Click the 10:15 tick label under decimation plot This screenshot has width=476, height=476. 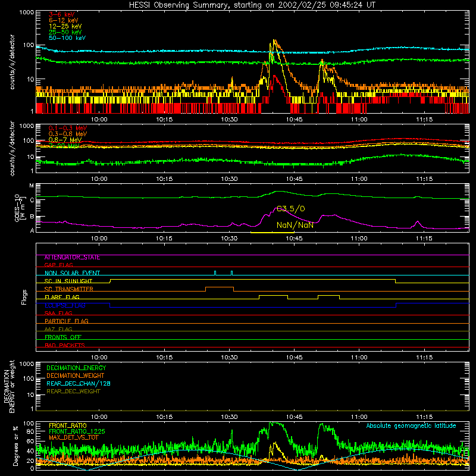point(164,417)
